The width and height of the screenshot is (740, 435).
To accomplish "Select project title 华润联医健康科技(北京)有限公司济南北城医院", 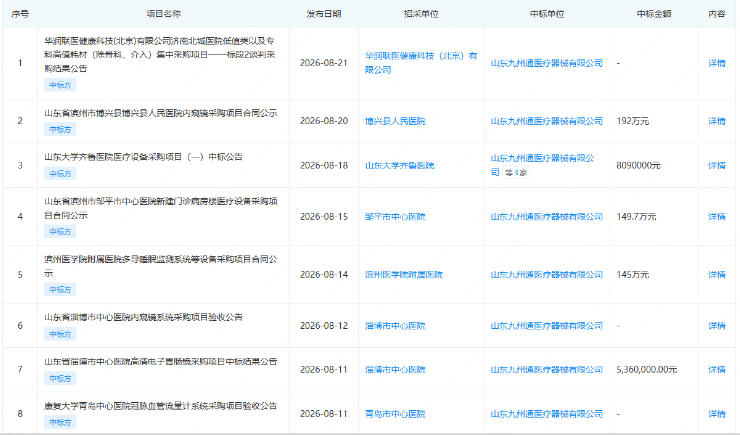I will click(x=160, y=55).
